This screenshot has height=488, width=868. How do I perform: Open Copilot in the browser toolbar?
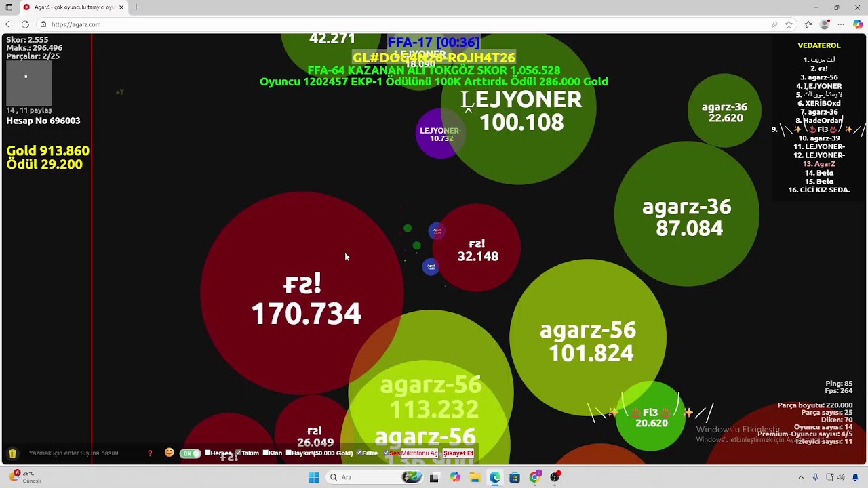click(x=858, y=24)
